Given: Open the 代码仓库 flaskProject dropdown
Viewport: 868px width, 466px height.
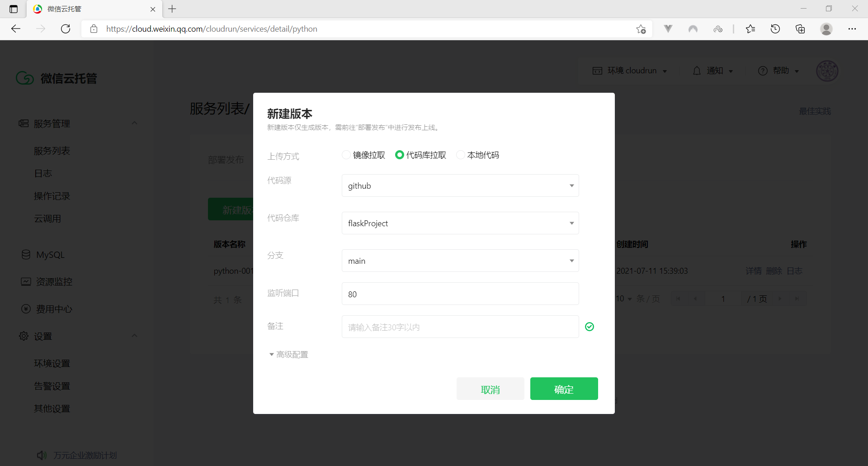Looking at the screenshot, I should tap(460, 223).
